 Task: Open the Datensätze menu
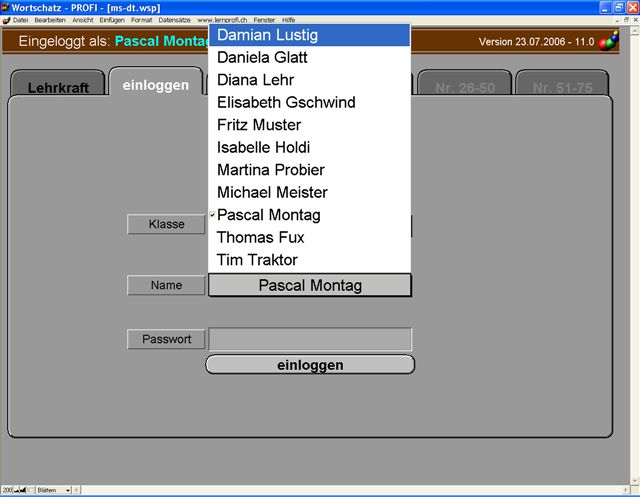pyautogui.click(x=174, y=20)
